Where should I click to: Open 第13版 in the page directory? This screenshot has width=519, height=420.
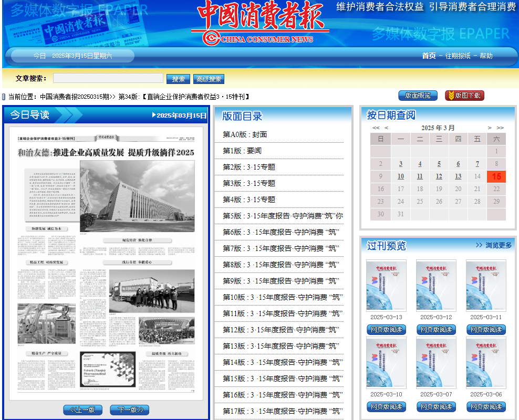[x=282, y=346]
